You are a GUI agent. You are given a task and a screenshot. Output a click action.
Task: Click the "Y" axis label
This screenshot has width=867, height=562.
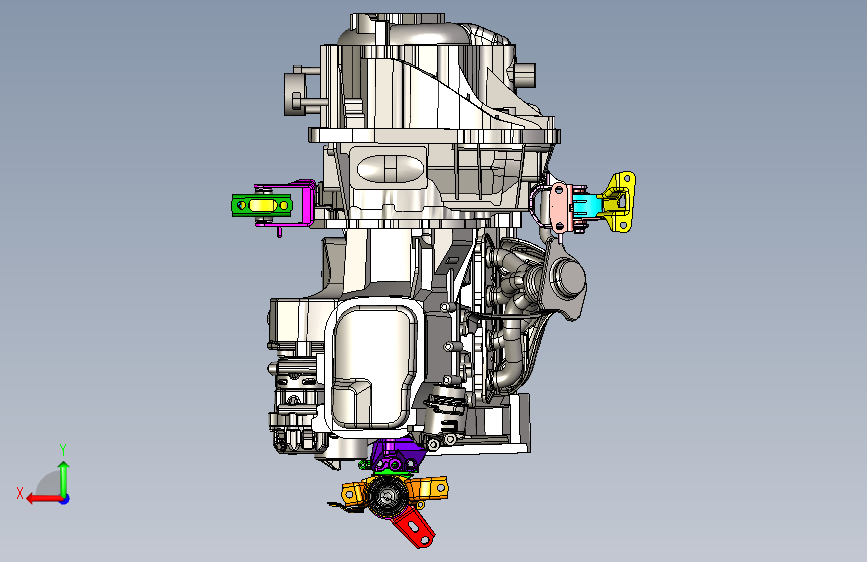[63, 449]
